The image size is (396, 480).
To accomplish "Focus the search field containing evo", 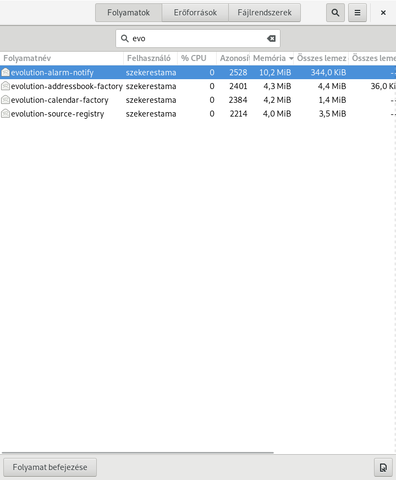I will [198, 38].
